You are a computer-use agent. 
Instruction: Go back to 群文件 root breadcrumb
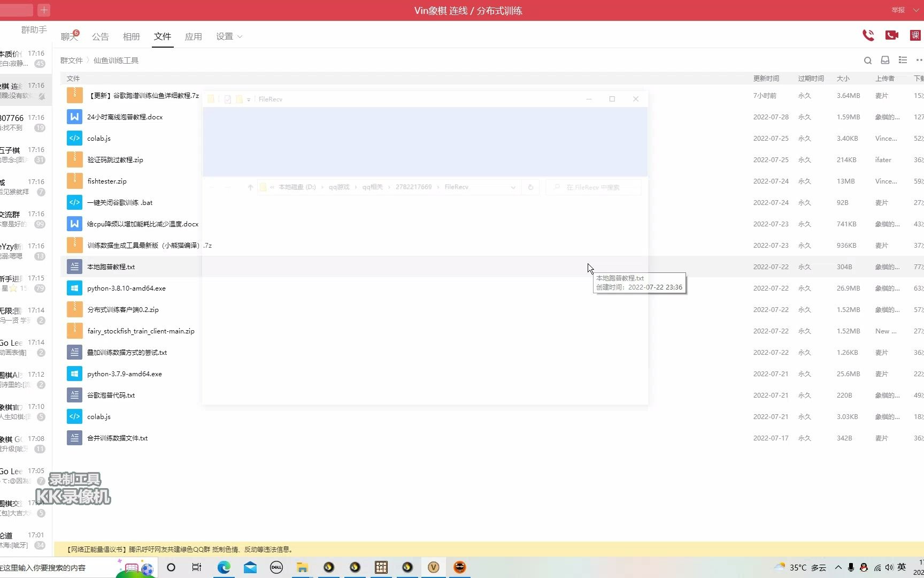(x=71, y=60)
